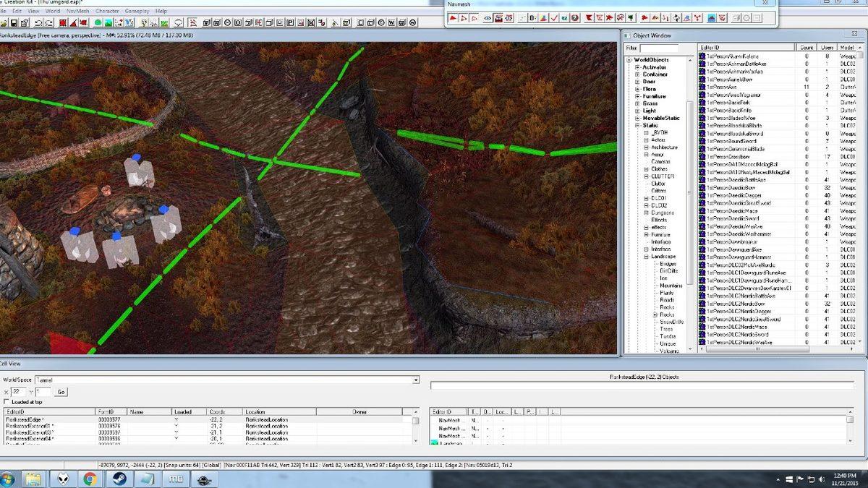The height and width of the screenshot is (488, 868).
Task: Click the Go button in Cell View
Action: pyautogui.click(x=61, y=392)
